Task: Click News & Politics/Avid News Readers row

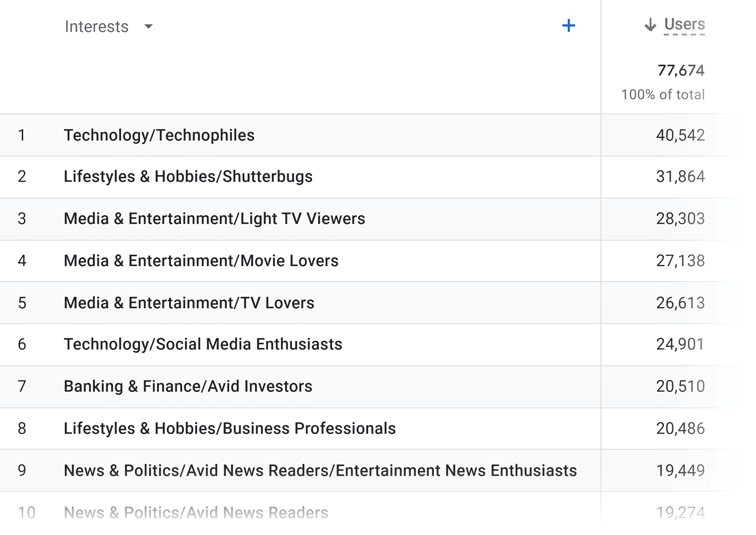Action: pos(196,513)
